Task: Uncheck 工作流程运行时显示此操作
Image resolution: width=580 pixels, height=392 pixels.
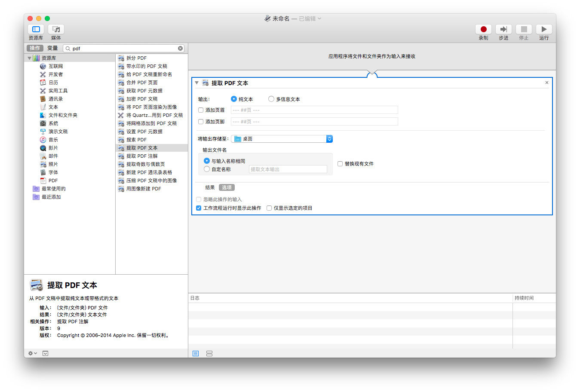Action: click(x=199, y=208)
